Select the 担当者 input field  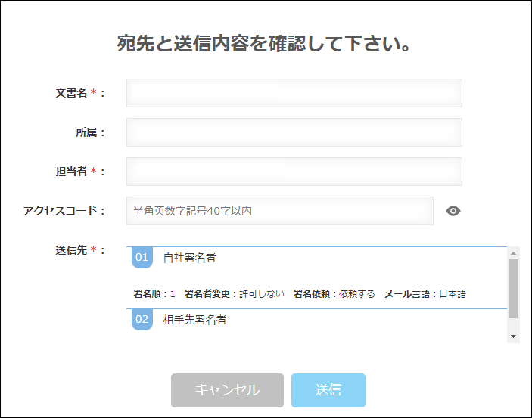(x=294, y=172)
